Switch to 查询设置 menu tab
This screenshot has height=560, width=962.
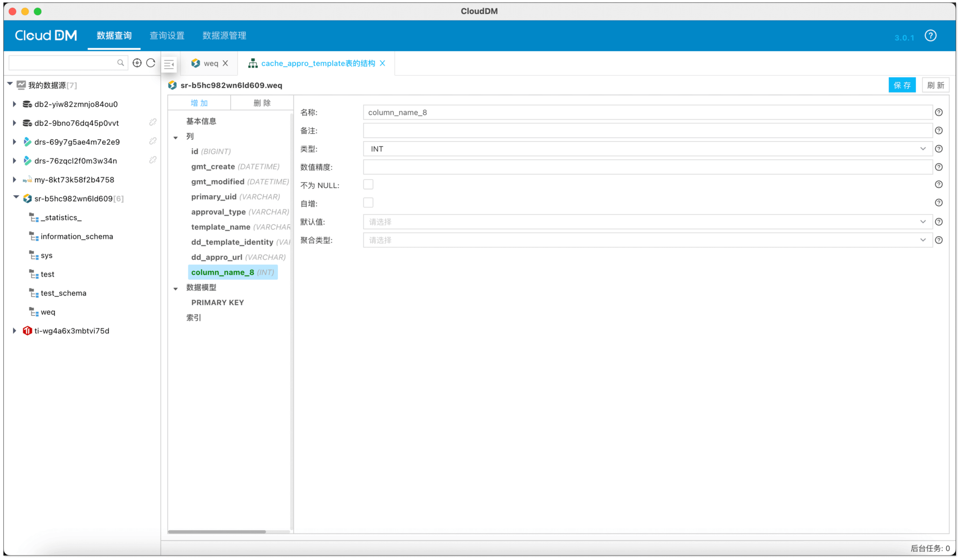pyautogui.click(x=167, y=36)
